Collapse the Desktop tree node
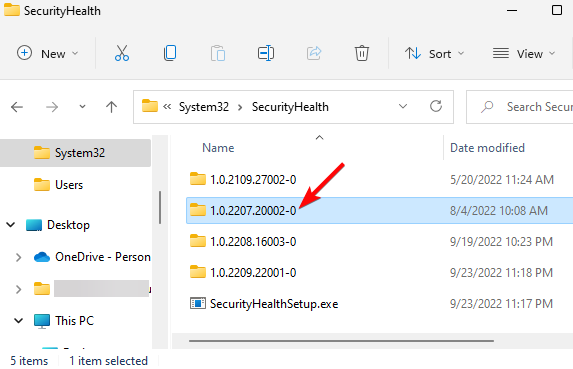The width and height of the screenshot is (573, 369). click(x=11, y=225)
